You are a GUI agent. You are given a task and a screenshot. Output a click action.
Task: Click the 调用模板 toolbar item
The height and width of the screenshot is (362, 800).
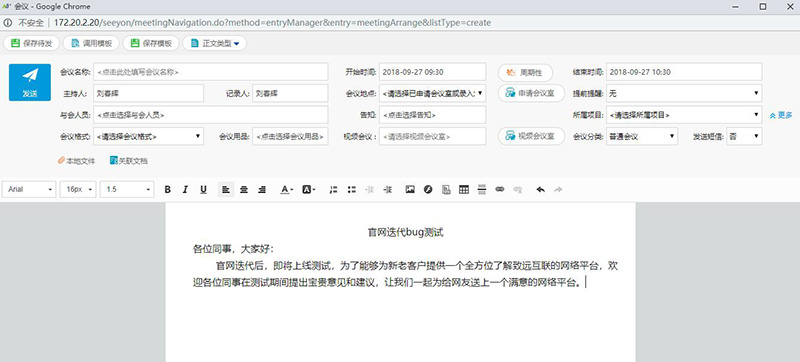(x=91, y=43)
